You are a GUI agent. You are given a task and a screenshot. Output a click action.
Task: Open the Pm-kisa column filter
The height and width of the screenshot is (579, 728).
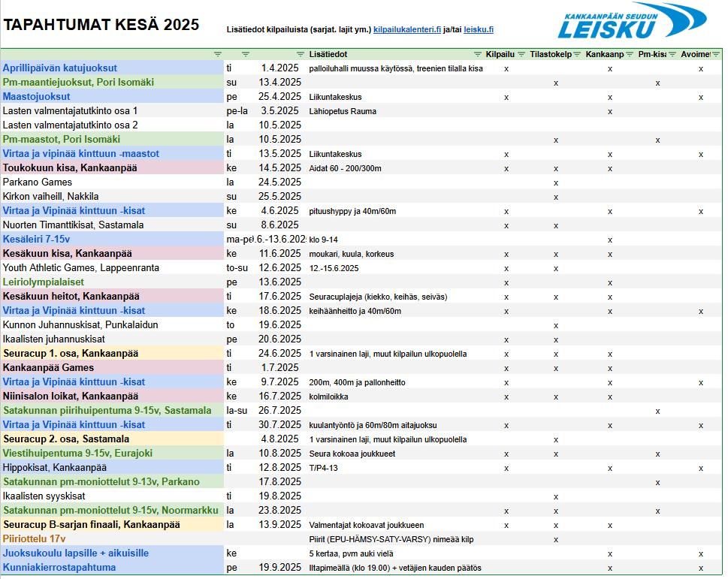click(672, 54)
